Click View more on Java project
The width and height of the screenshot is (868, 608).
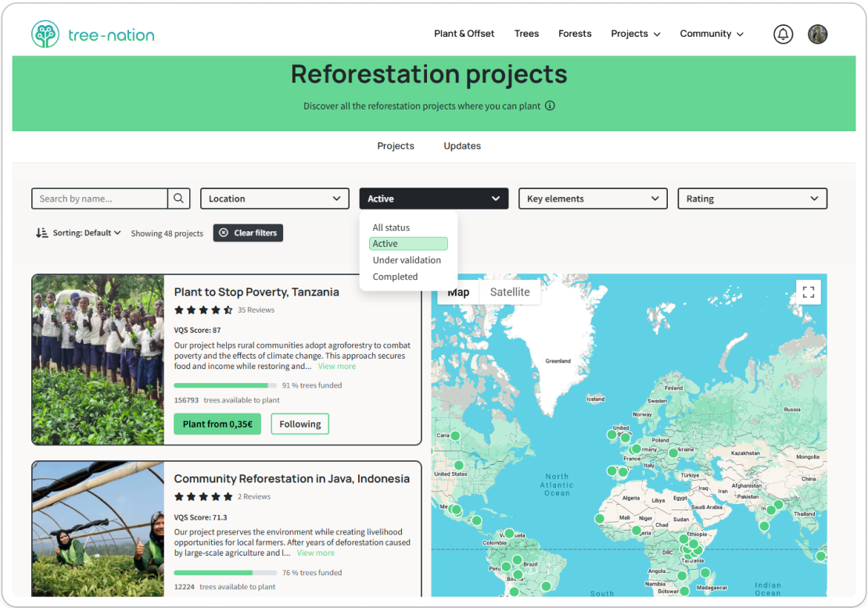[x=316, y=553]
